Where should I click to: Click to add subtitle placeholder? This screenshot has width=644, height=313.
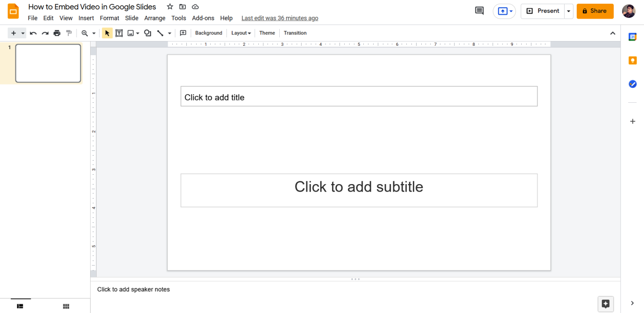click(359, 190)
